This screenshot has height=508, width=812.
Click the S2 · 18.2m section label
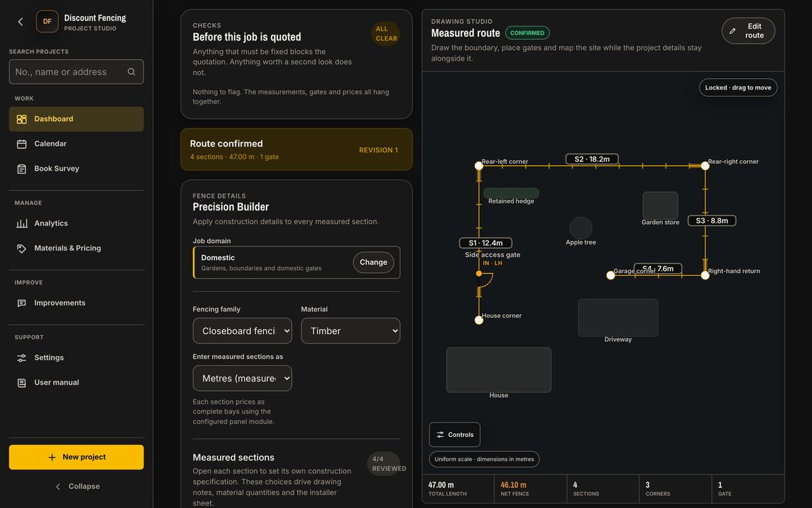[x=592, y=159]
